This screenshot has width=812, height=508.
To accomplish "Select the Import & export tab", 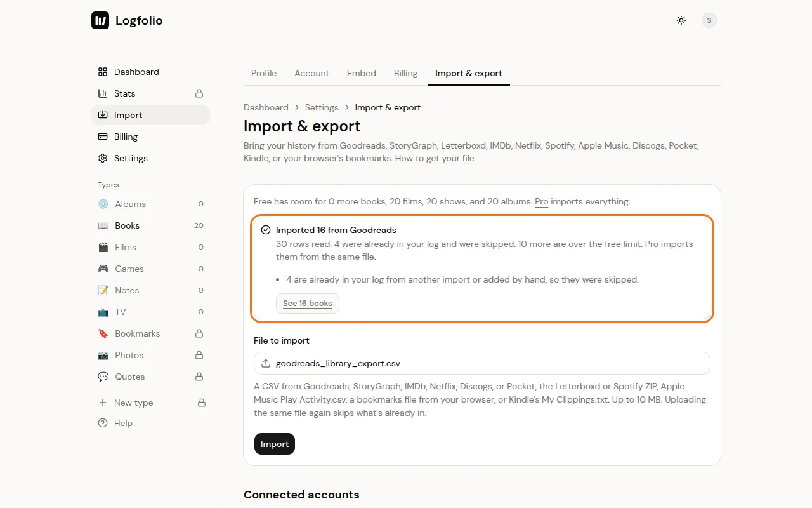I will [469, 73].
